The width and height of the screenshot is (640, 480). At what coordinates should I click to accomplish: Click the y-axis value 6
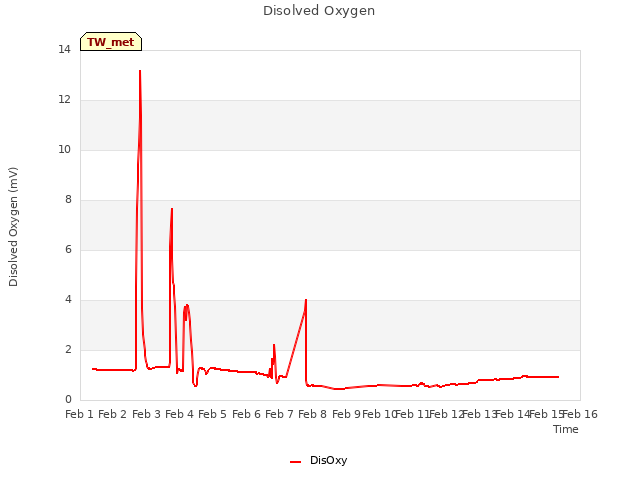(x=68, y=250)
